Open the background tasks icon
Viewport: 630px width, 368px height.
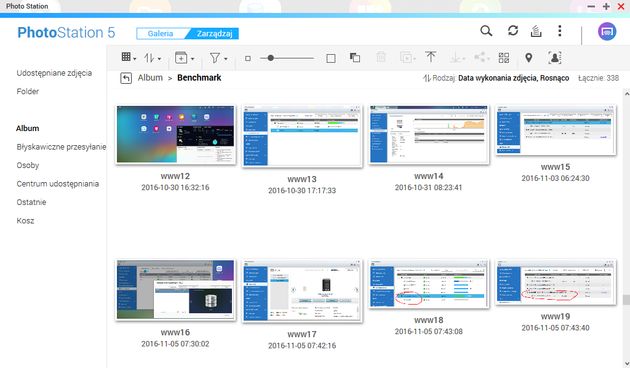click(536, 31)
